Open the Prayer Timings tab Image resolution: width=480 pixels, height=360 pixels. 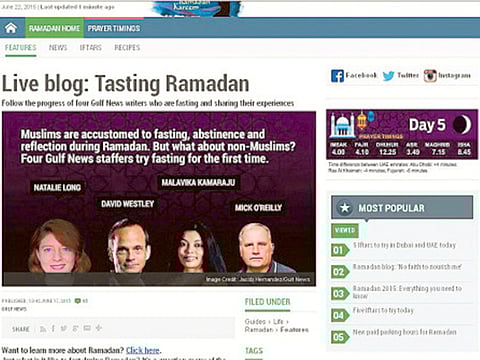pyautogui.click(x=114, y=28)
